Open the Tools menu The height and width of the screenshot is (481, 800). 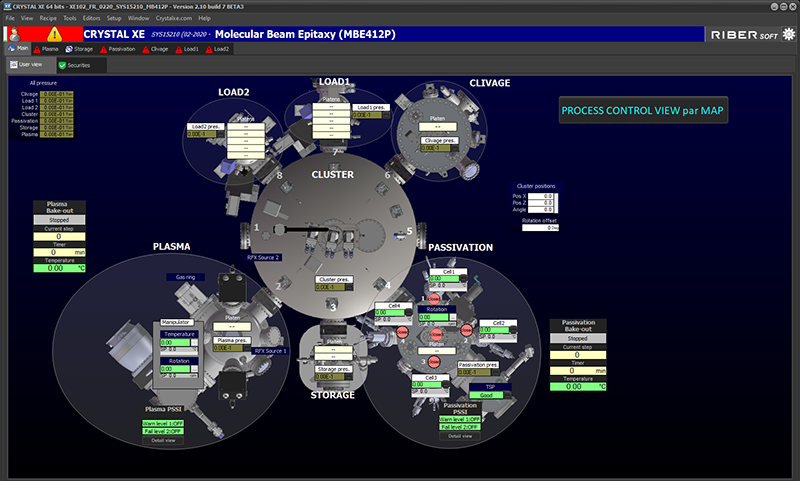(69, 18)
